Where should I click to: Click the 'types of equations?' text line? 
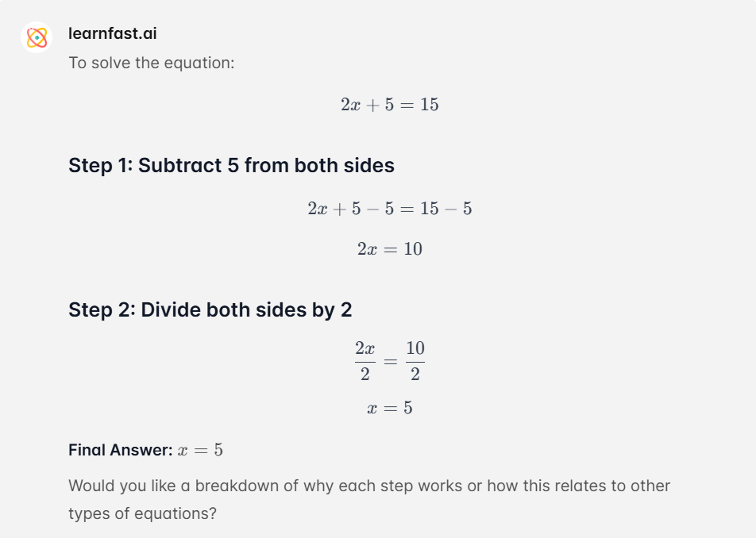click(142, 513)
